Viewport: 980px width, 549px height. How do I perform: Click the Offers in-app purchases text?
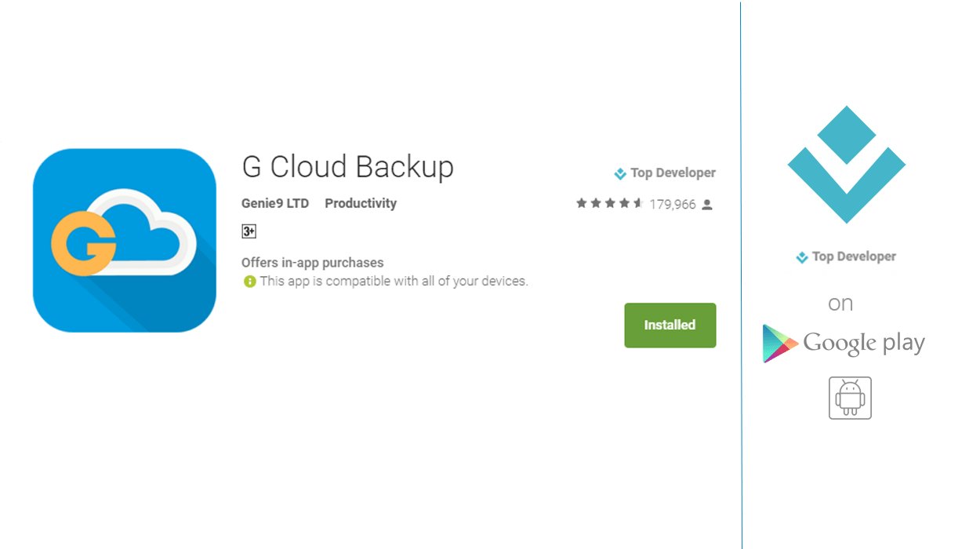(x=313, y=263)
